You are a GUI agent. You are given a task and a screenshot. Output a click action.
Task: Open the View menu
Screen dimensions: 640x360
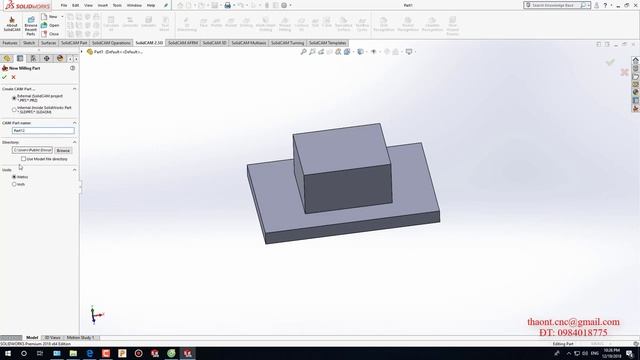tap(88, 5)
